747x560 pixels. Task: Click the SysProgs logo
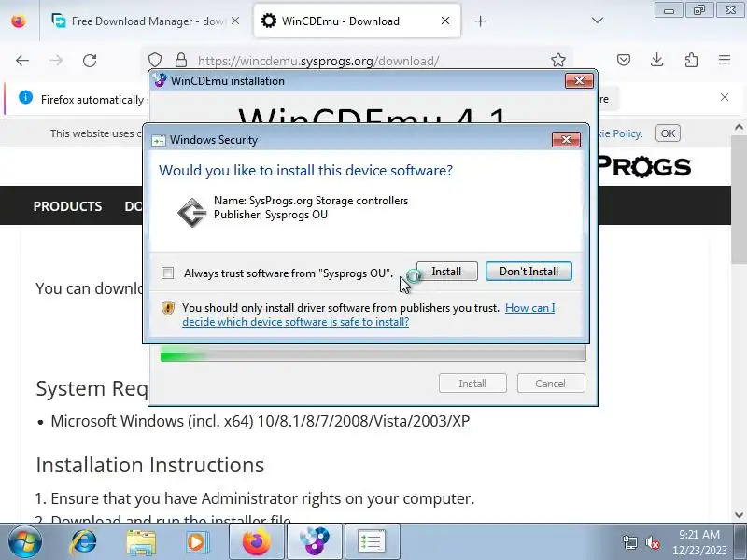pyautogui.click(x=642, y=166)
